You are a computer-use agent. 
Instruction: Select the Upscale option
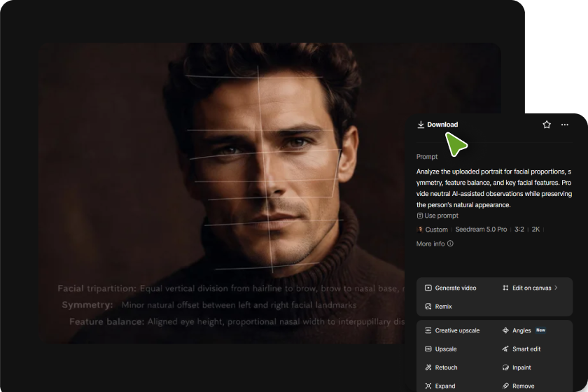point(440,349)
